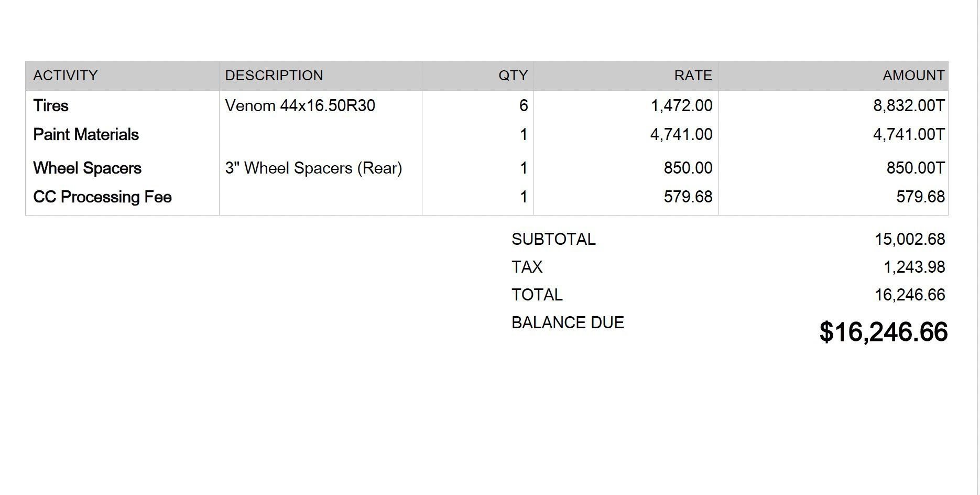980x495 pixels.
Task: Click the TOTAL label
Action: coord(537,295)
